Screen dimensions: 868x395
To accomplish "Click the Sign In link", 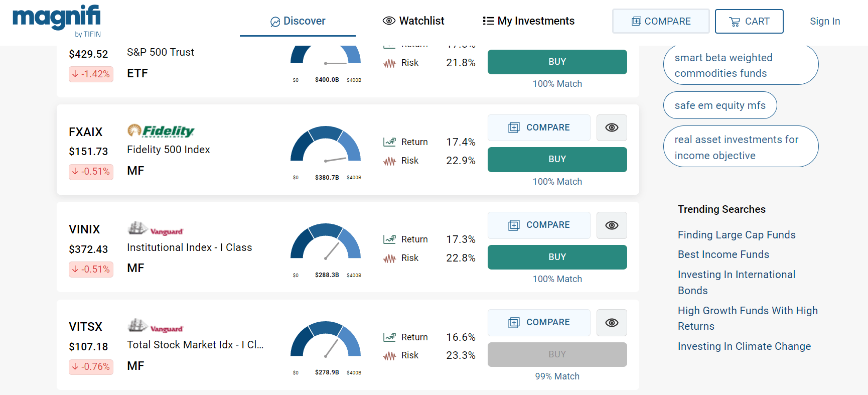I will 825,21.
